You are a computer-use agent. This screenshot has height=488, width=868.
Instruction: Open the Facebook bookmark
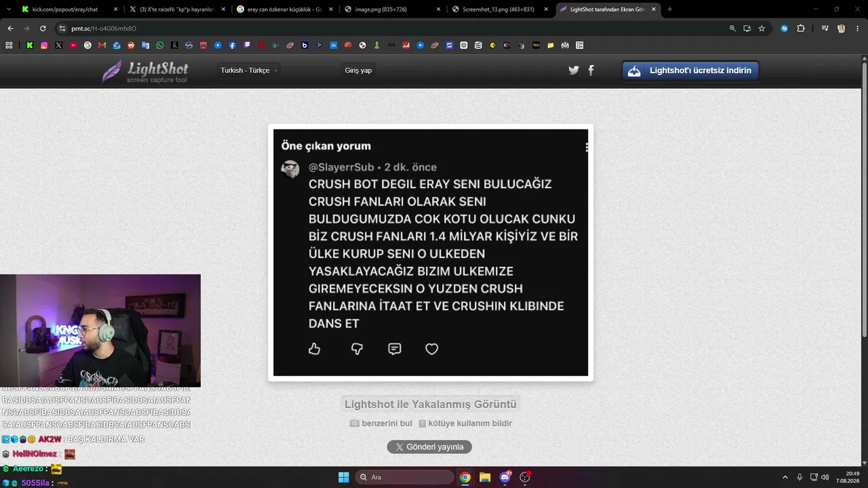coord(233,45)
